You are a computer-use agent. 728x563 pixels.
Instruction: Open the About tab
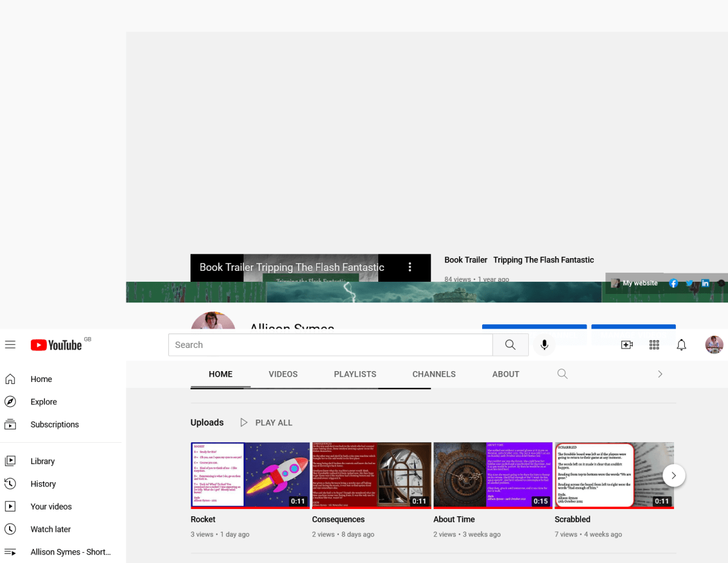pyautogui.click(x=505, y=374)
